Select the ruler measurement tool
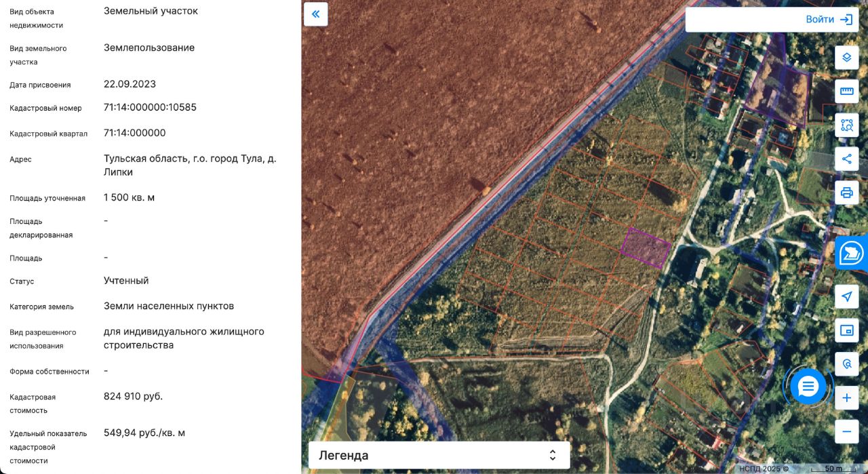This screenshot has width=868, height=474. point(846,92)
